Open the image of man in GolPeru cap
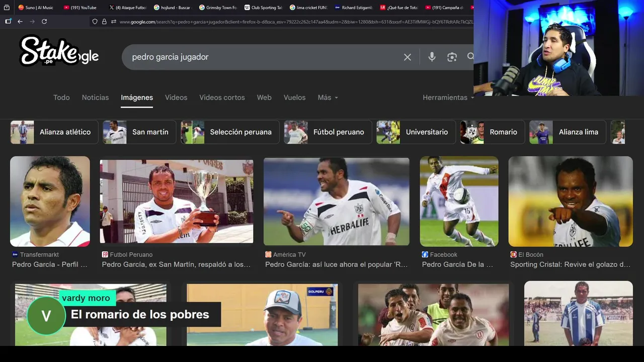The height and width of the screenshot is (362, 644). pos(262,315)
